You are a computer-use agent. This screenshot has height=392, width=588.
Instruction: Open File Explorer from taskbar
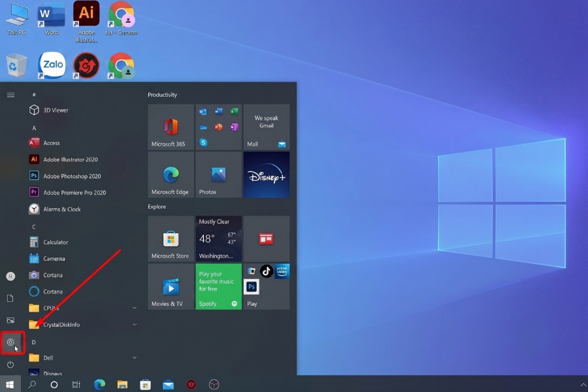click(x=122, y=385)
